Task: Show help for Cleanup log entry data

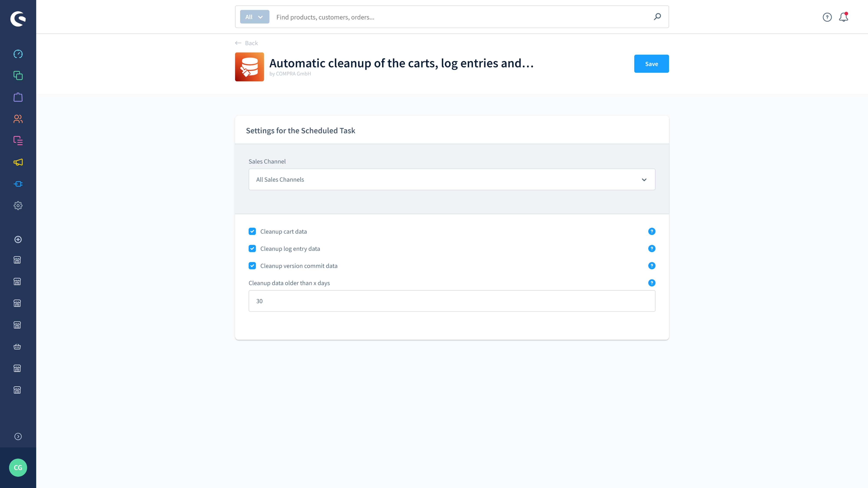Action: pyautogui.click(x=652, y=249)
